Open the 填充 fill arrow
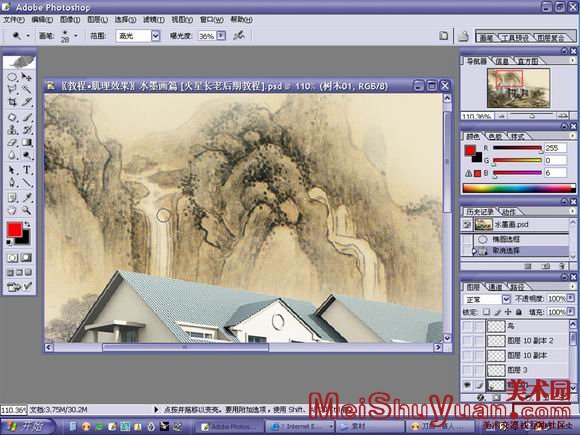 (x=571, y=312)
